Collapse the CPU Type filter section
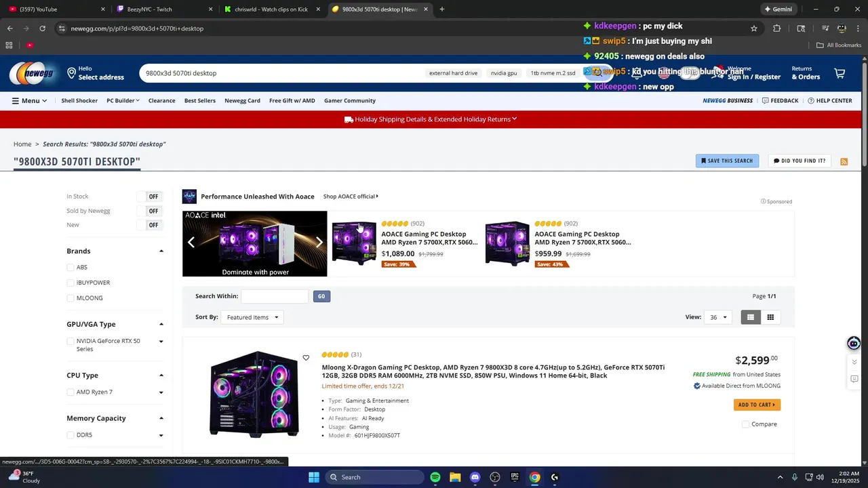This screenshot has width=868, height=488. coord(161,375)
